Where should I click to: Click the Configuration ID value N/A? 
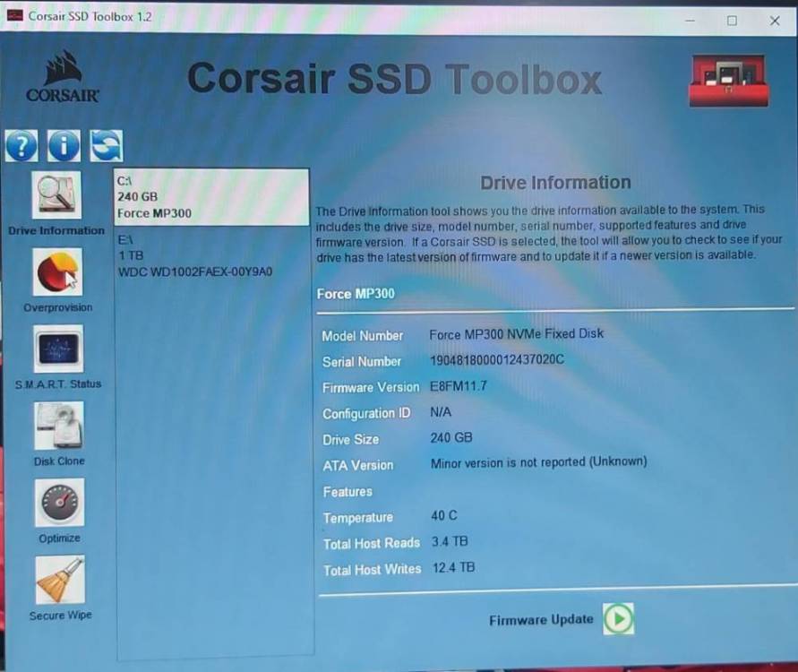coord(441,412)
